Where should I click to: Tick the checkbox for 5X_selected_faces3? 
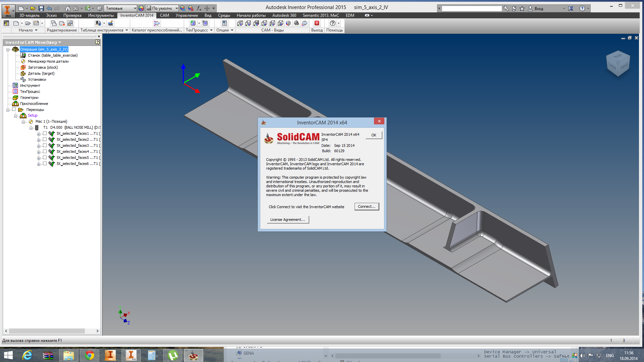[x=45, y=145]
